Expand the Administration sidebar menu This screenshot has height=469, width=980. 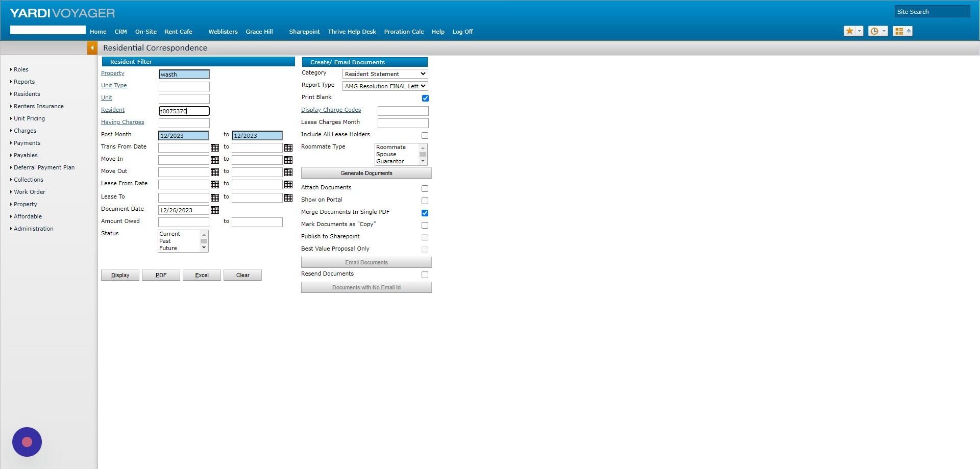coord(33,229)
